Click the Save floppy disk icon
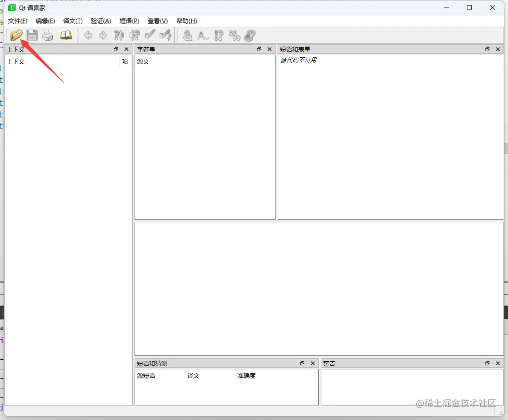This screenshot has height=420, width=508. coord(32,35)
